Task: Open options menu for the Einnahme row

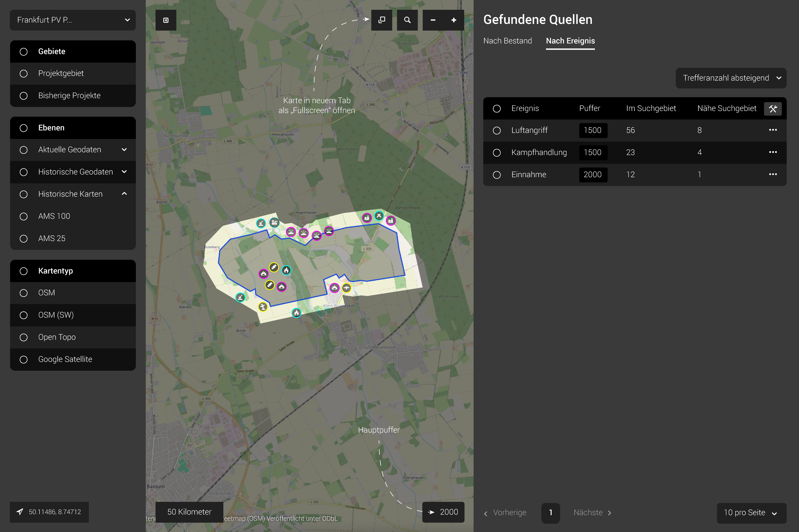Action: pos(773,174)
